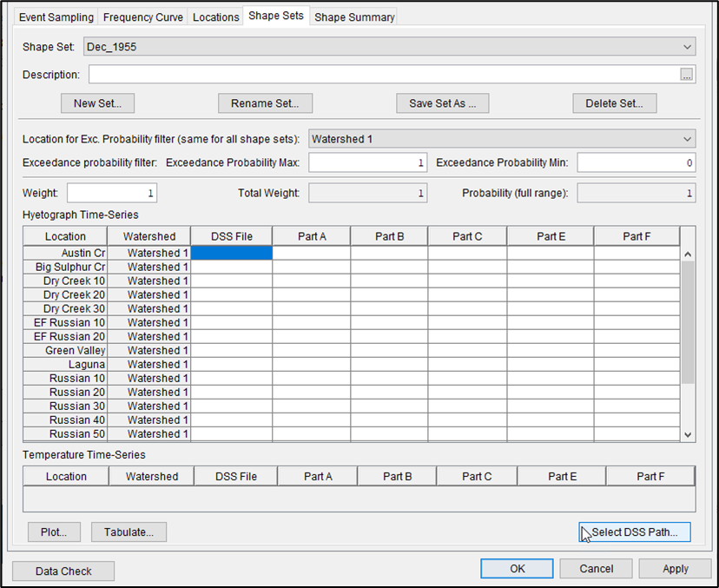Switch to the Event Sampling tab
The width and height of the screenshot is (719, 588).
click(56, 17)
